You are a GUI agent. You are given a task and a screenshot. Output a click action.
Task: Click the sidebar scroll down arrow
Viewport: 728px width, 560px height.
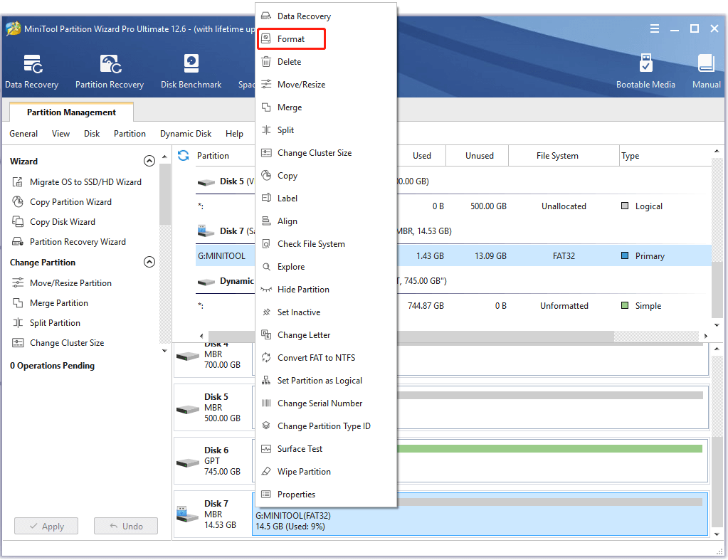pyautogui.click(x=164, y=351)
